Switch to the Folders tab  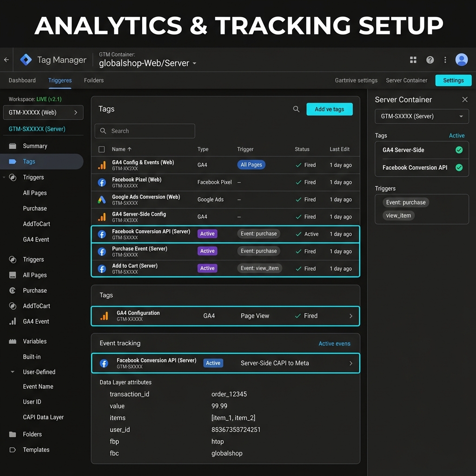point(94,80)
